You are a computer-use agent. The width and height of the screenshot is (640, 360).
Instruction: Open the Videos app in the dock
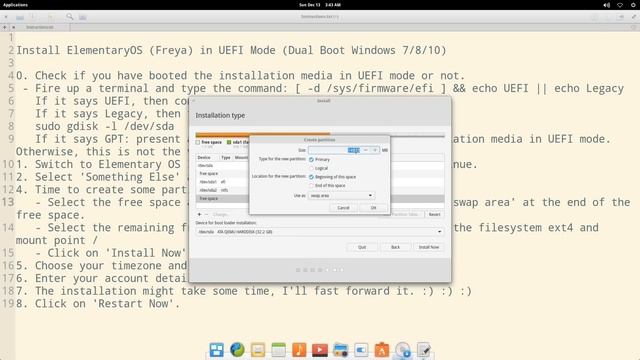(320, 350)
